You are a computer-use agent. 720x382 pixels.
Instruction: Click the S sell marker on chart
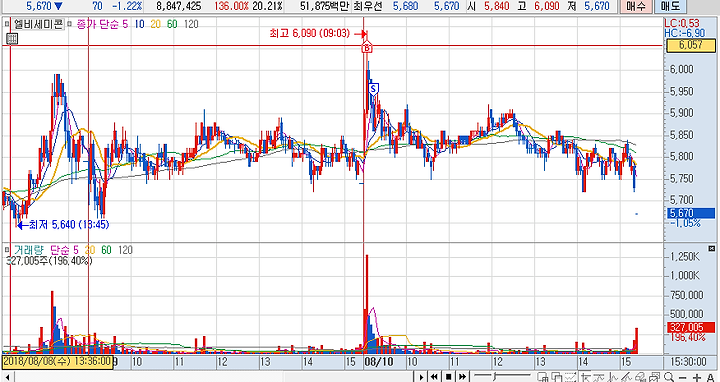tap(374, 89)
